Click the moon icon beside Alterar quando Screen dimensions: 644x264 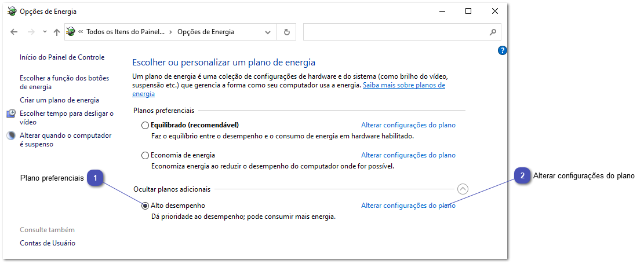pyautogui.click(x=12, y=135)
